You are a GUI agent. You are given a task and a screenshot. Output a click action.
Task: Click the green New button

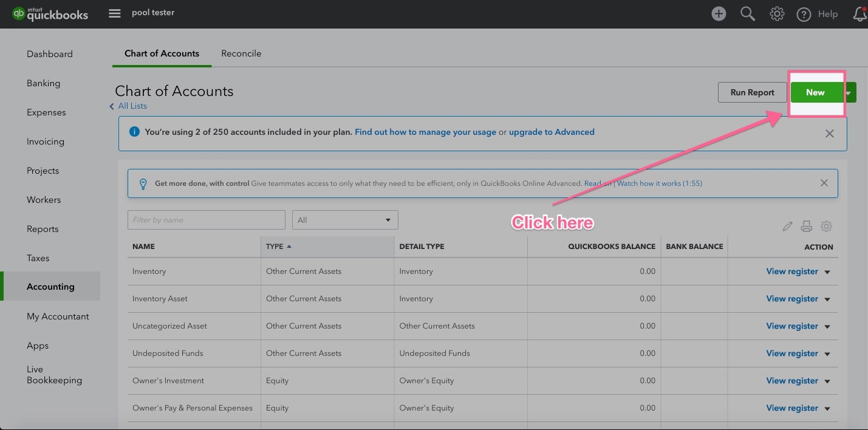817,92
